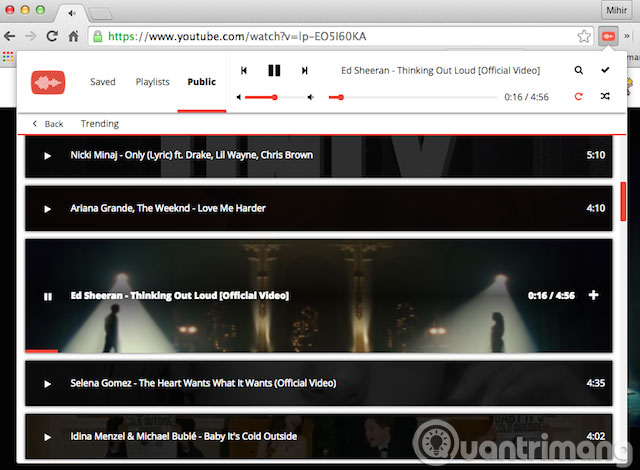Pause the Ed Sheeran row

(x=48, y=297)
